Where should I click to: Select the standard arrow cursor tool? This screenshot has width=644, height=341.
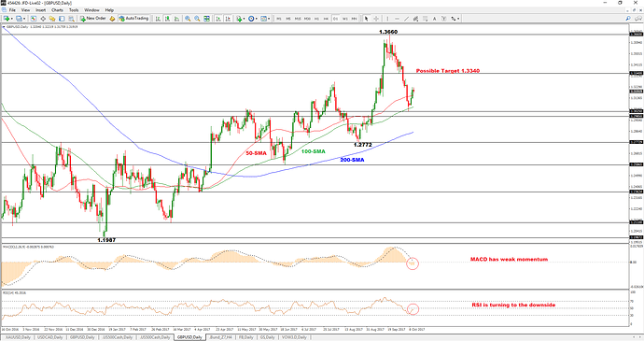click(367, 19)
